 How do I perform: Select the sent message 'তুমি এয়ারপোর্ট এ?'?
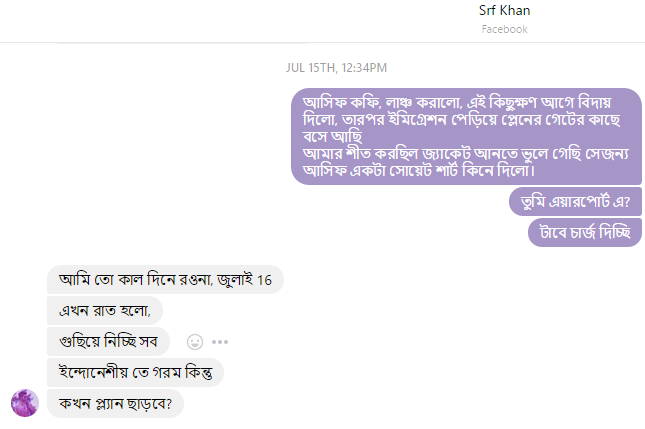pyautogui.click(x=574, y=202)
